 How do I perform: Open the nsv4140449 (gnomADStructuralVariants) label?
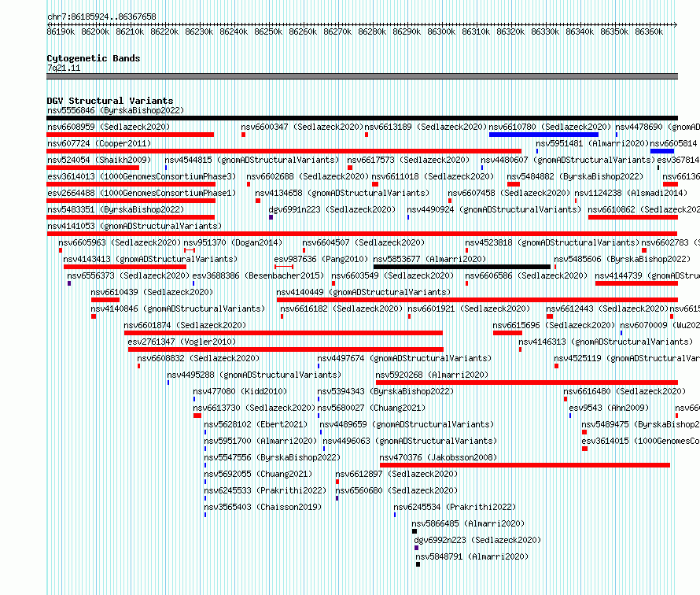pyautogui.click(x=363, y=292)
